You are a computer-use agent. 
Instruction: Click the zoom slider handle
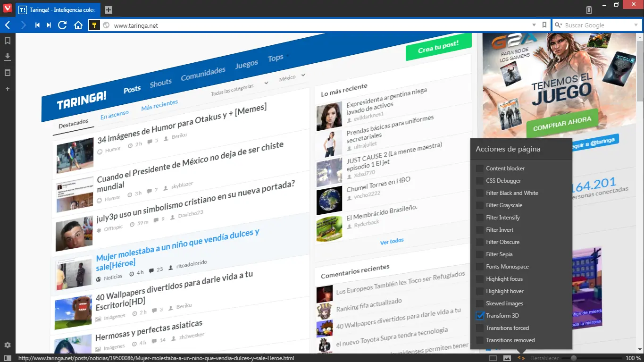coord(574,358)
